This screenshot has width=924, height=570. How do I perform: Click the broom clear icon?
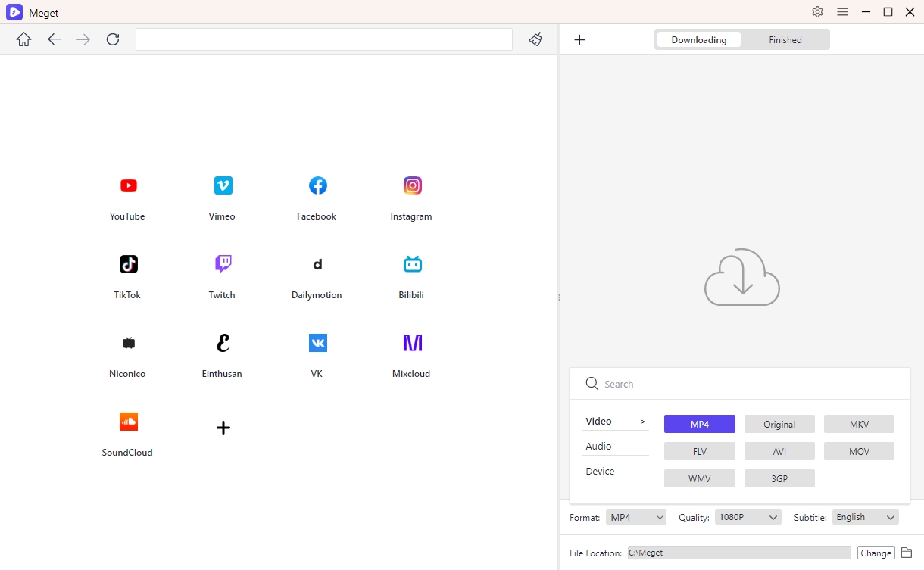pos(535,39)
